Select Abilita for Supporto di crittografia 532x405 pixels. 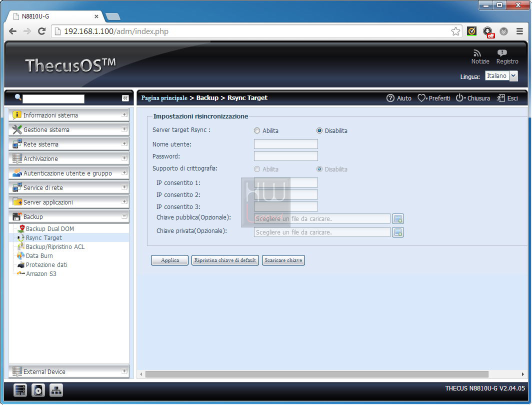tap(257, 169)
